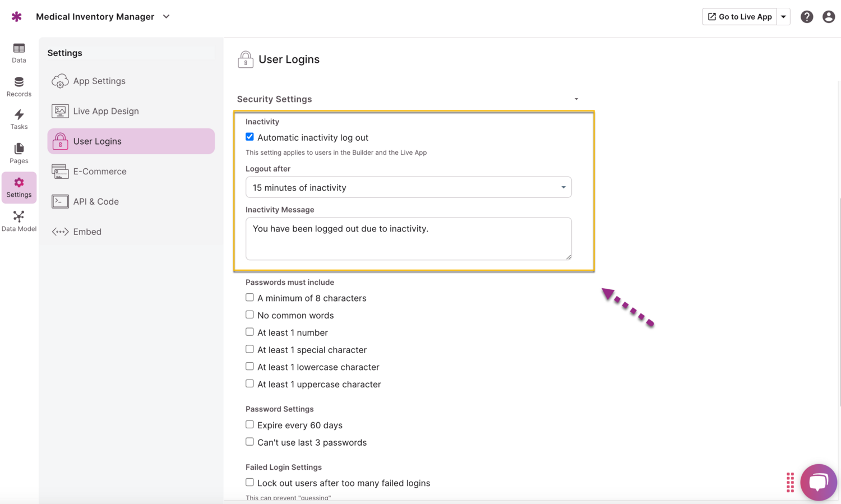841x504 pixels.
Task: Open App Settings in the Settings menu
Action: 99,81
